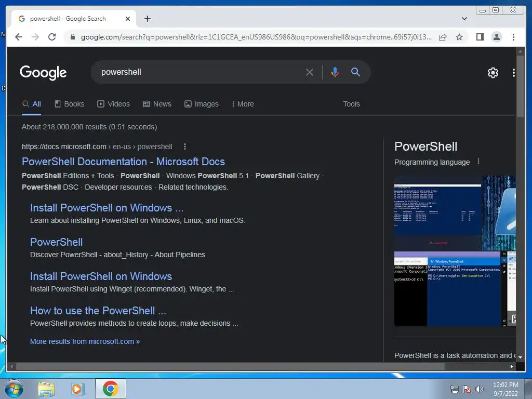Viewport: 532px width, 399px height.
Task: Open 'Install PowerShell on Windows' Winget link
Action: (101, 276)
